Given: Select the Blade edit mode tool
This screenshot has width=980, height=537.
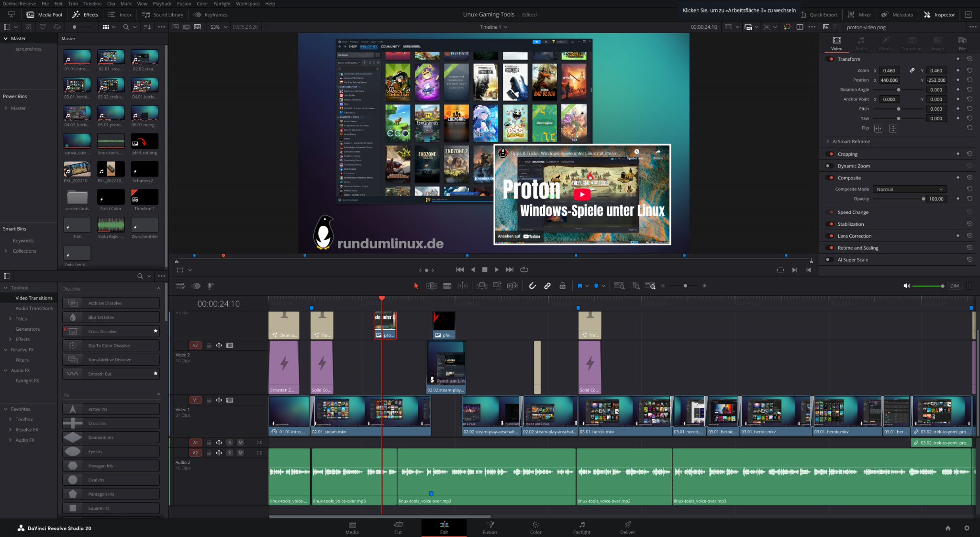Looking at the screenshot, I should pos(447,286).
